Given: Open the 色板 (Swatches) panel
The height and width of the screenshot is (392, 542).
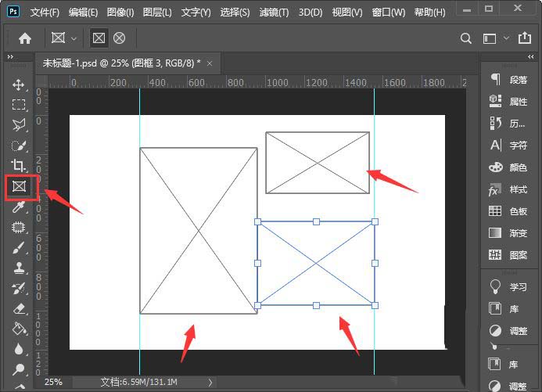Looking at the screenshot, I should [508, 211].
